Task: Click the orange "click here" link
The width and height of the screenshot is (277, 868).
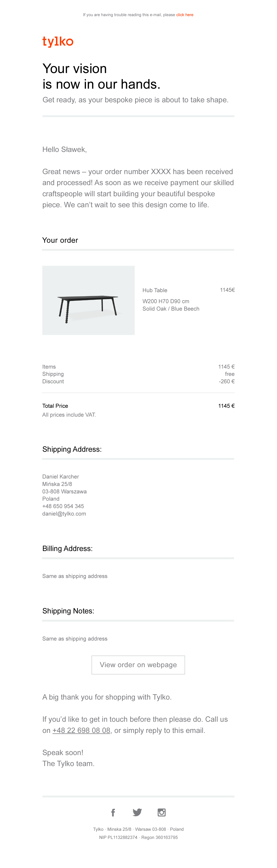Action: click(185, 15)
